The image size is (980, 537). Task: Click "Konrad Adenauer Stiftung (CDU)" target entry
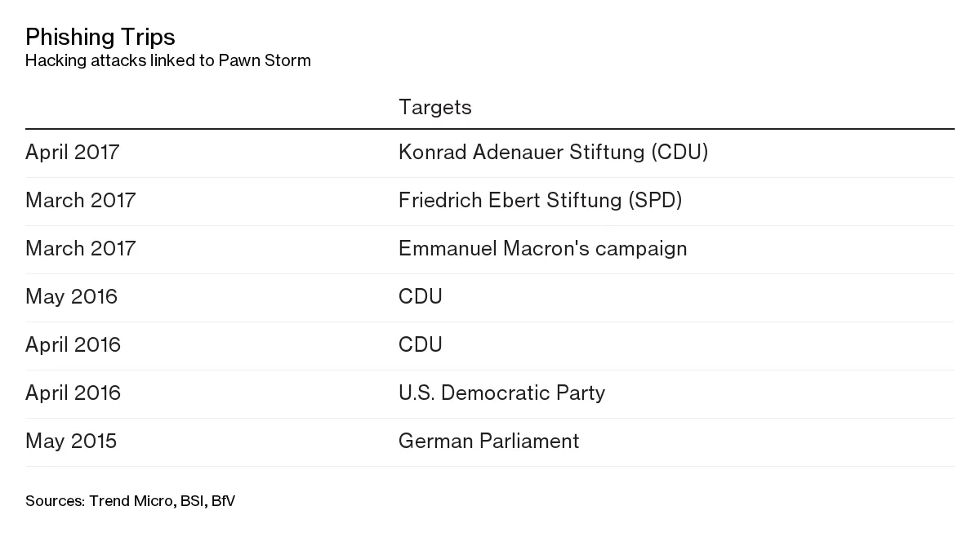553,153
